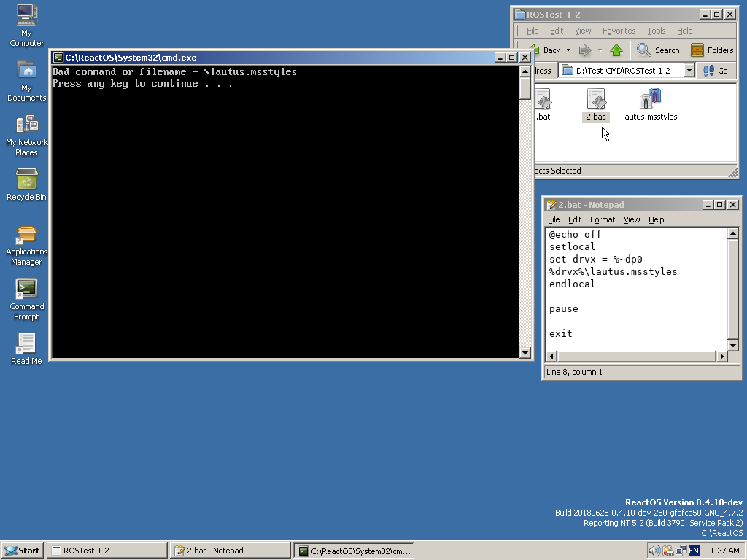Open the Forward history dropdown arrow
Viewport: 747px width, 560px height.
tap(600, 50)
